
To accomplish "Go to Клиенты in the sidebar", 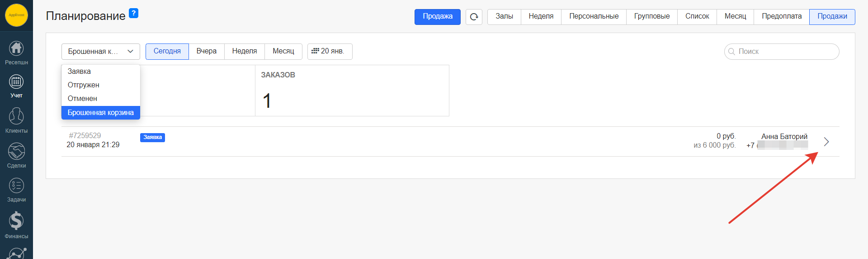I will click(16, 120).
